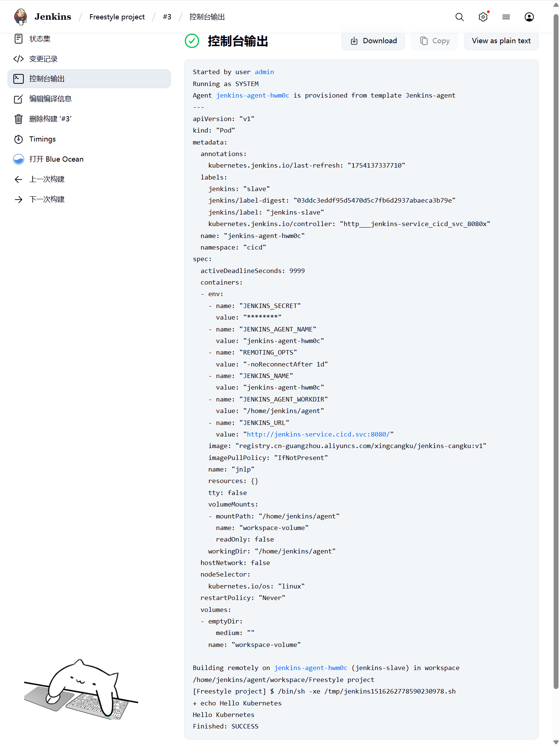Image resolution: width=560 pixels, height=746 pixels.
Task: Open 变更记录 in the sidebar
Action: click(x=89, y=59)
